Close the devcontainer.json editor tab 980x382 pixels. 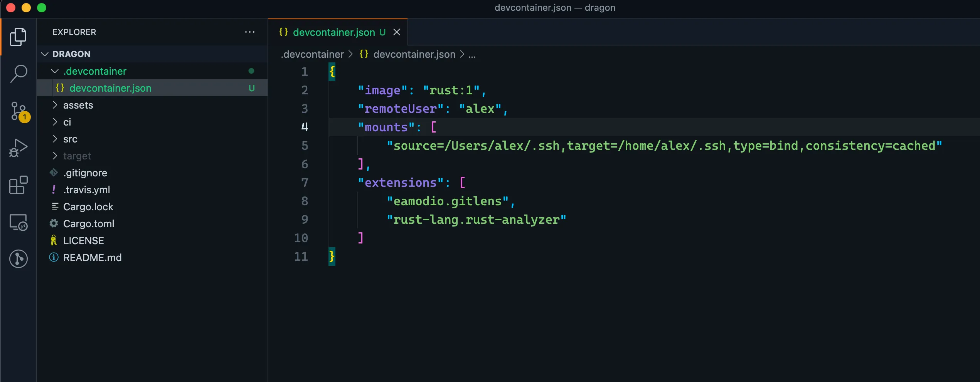(396, 32)
